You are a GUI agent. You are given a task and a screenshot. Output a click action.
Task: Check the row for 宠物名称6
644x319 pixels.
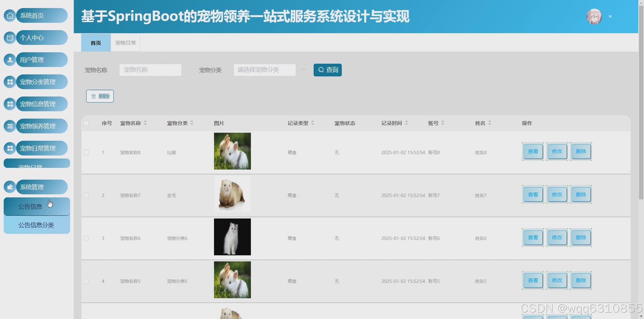[86, 238]
